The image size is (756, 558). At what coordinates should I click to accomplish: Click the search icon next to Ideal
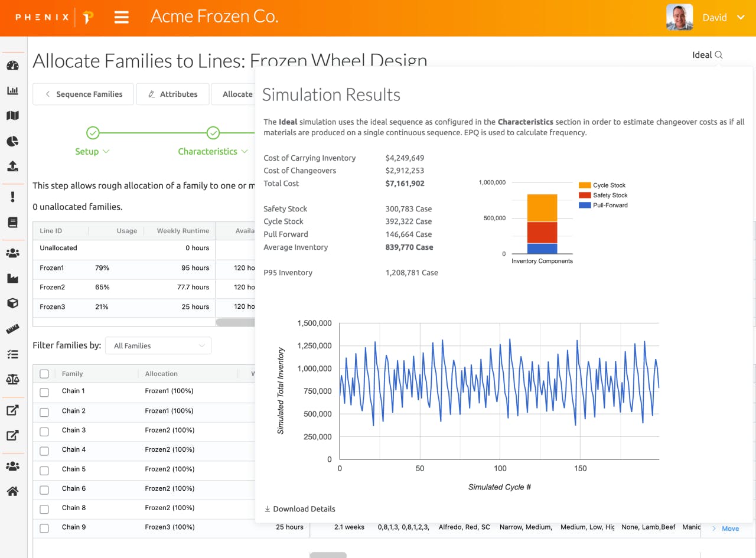tap(719, 55)
